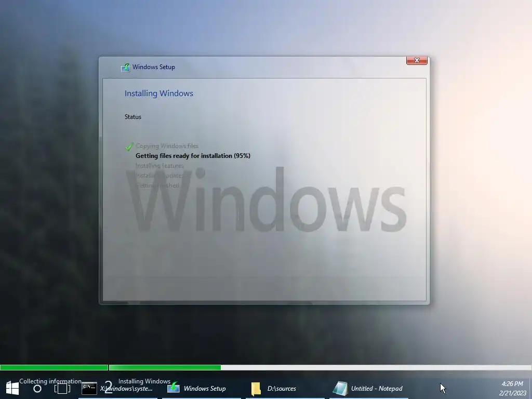
Task: Click the 'Copying Windows files' status line
Action: coord(167,146)
